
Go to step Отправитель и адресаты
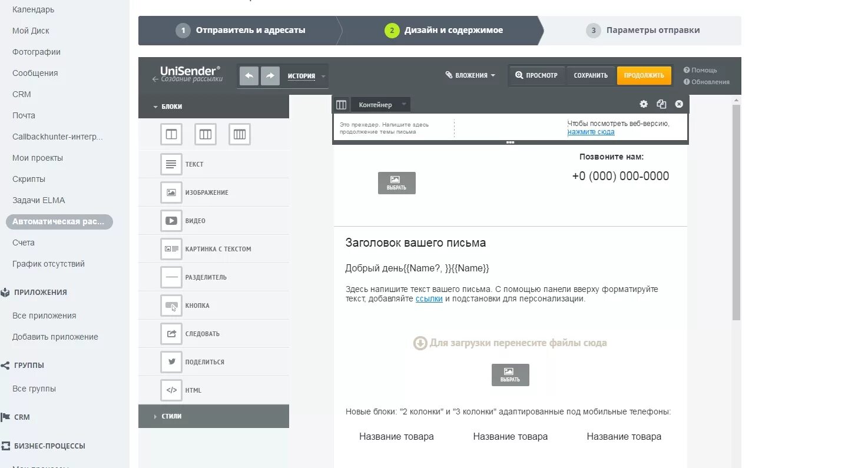click(240, 30)
